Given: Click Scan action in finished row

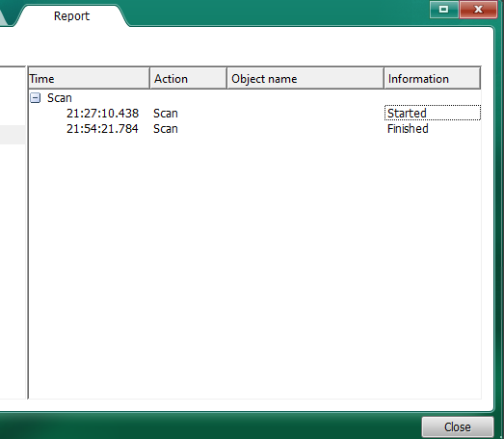Looking at the screenshot, I should click(166, 129).
